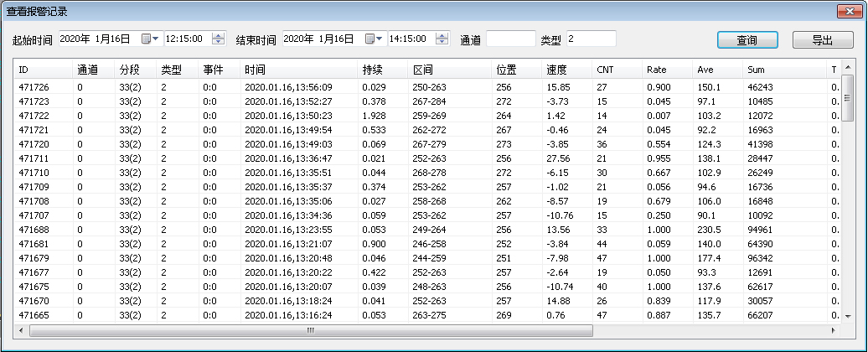Select row with ID 471722
868x352 pixels.
coord(428,116)
